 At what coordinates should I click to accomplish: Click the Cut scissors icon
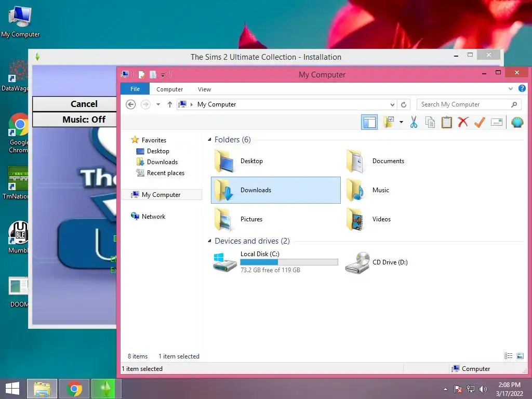(x=414, y=122)
